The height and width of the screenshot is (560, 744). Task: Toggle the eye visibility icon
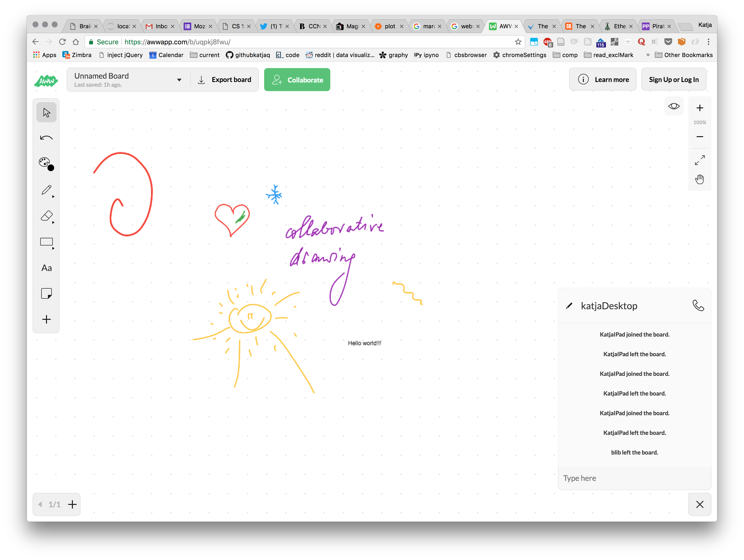(674, 106)
